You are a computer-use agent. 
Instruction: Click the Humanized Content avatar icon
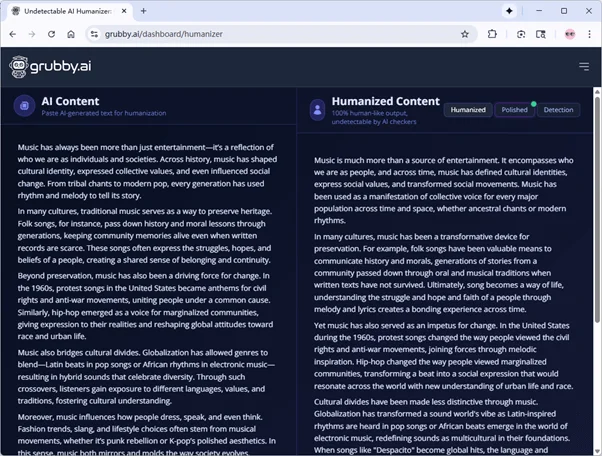318,109
